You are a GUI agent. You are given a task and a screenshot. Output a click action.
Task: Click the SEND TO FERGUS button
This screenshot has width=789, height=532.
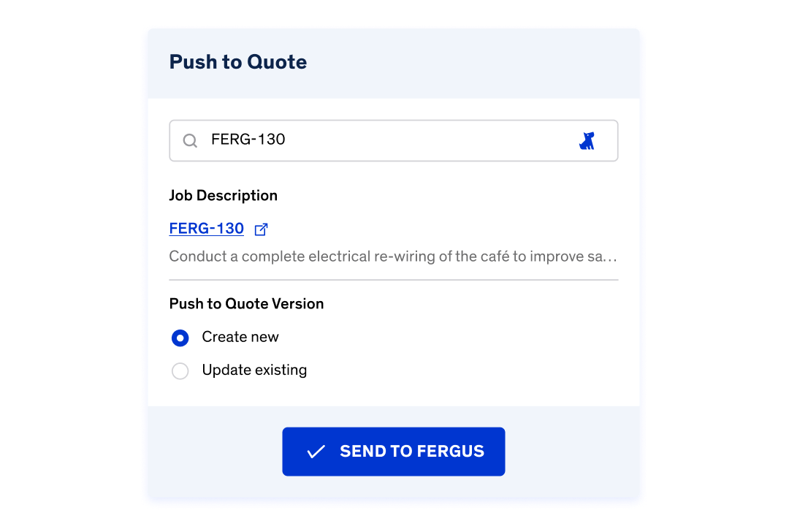tap(394, 452)
